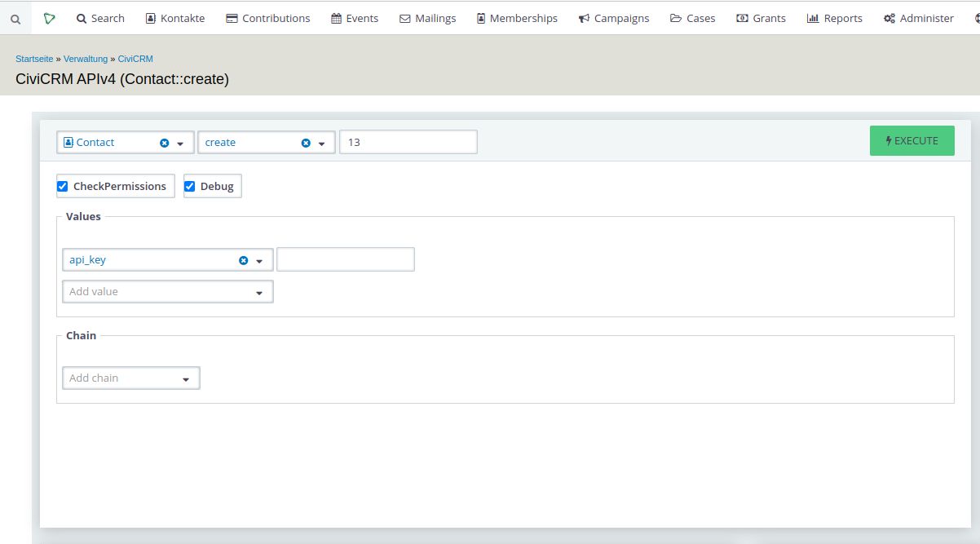Follow the Verwaltung breadcrumb link
Viewport: 980px width, 544px height.
(x=86, y=59)
